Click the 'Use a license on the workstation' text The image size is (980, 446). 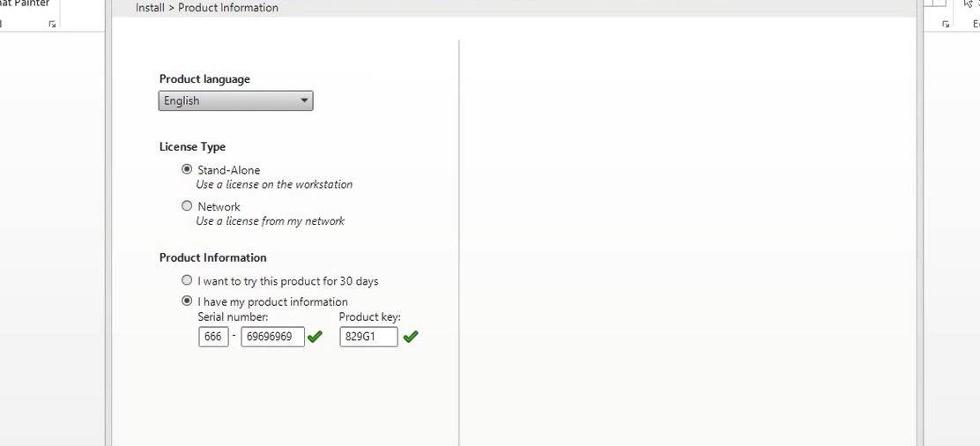point(274,185)
